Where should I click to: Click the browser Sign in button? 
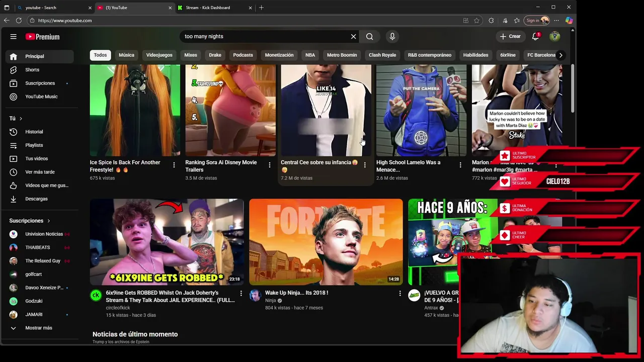point(537,21)
